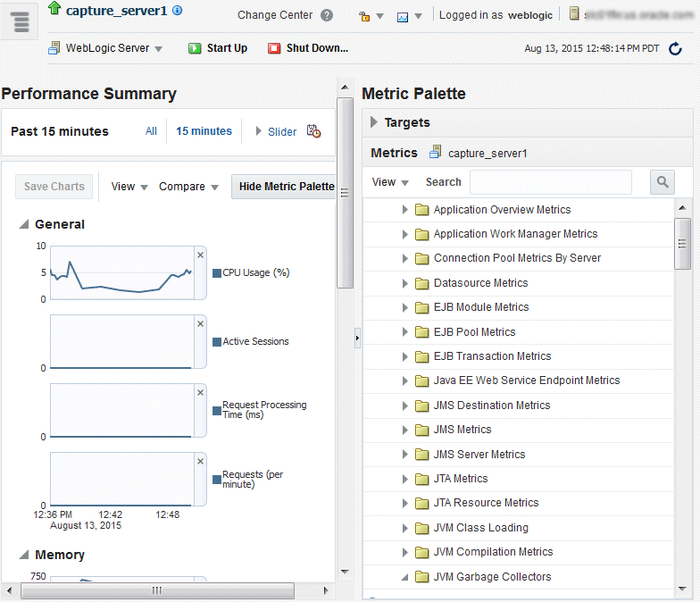Open the Compare dropdown menu

(x=189, y=187)
